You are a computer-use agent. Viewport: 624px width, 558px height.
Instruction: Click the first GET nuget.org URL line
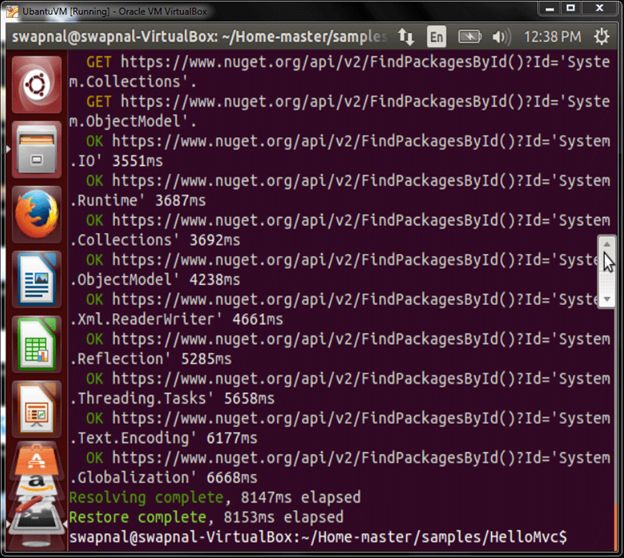point(348,62)
